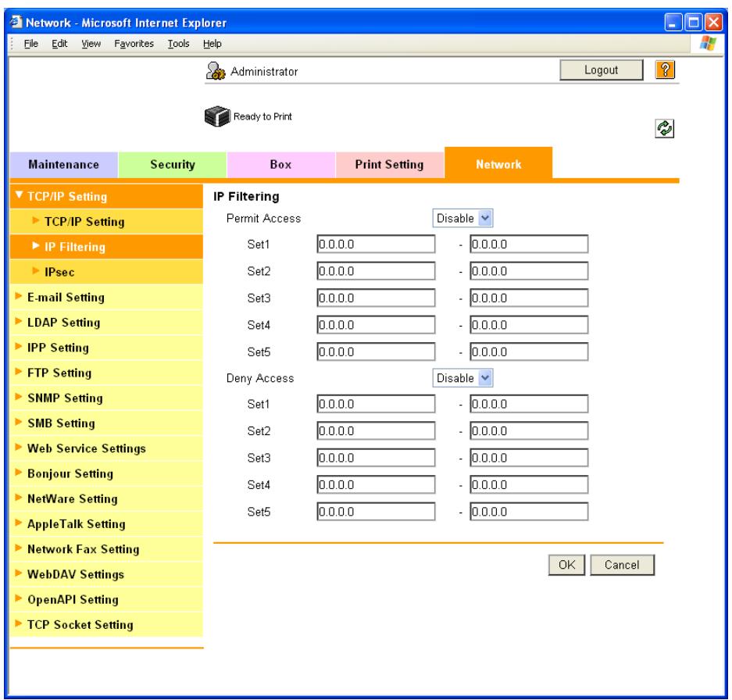The image size is (732, 700).
Task: Click the Administrator user icon
Action: click(x=216, y=71)
